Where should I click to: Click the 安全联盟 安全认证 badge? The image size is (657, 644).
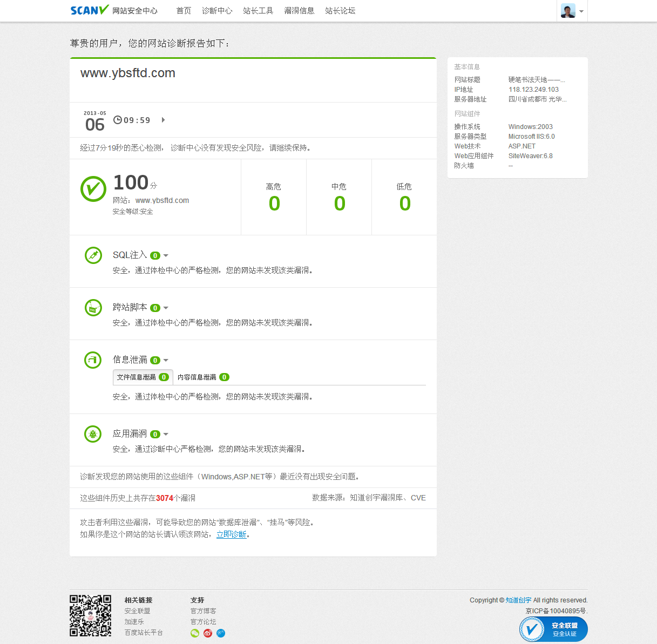(553, 629)
